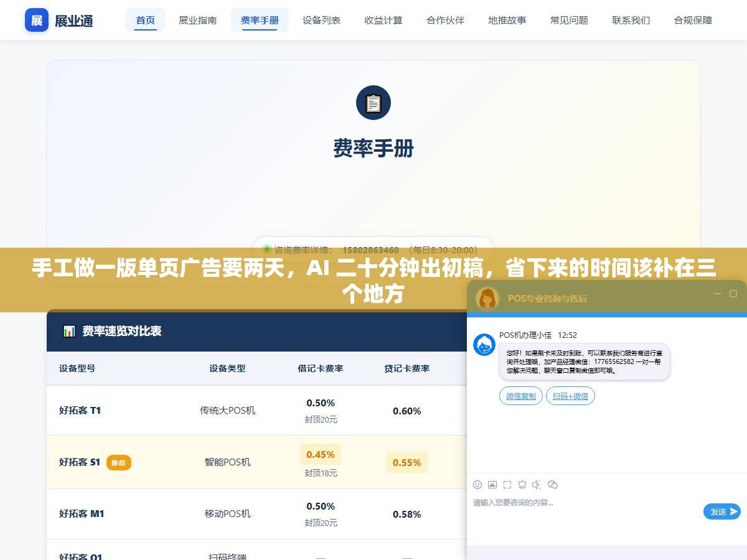Click the 借记卡费率 column header

(321, 368)
